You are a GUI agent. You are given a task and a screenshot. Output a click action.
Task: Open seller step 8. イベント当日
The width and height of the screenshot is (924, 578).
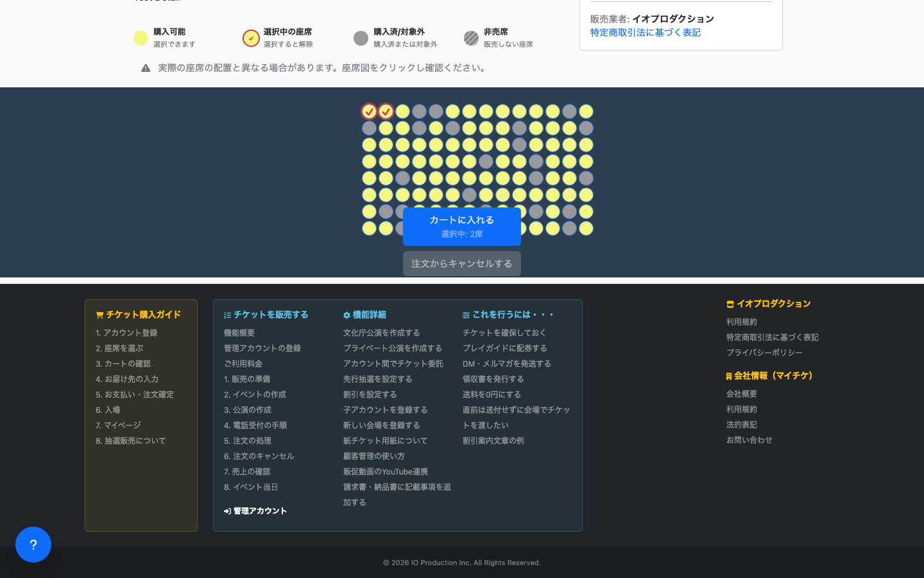[x=251, y=487]
